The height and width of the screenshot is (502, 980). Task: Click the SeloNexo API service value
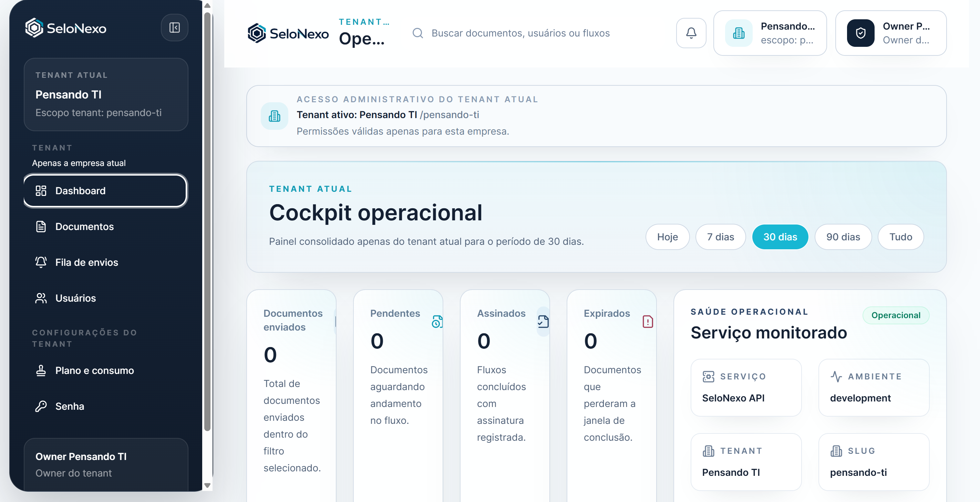733,398
